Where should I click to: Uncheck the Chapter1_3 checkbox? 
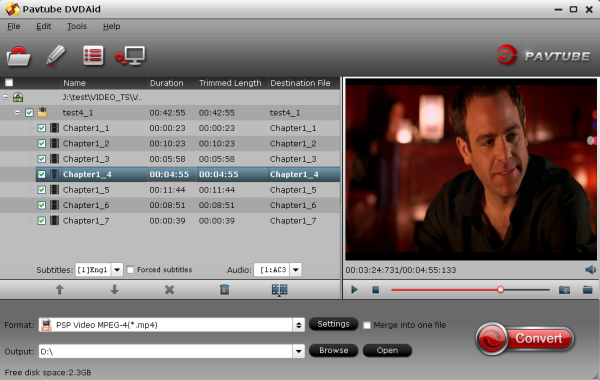coord(42,159)
